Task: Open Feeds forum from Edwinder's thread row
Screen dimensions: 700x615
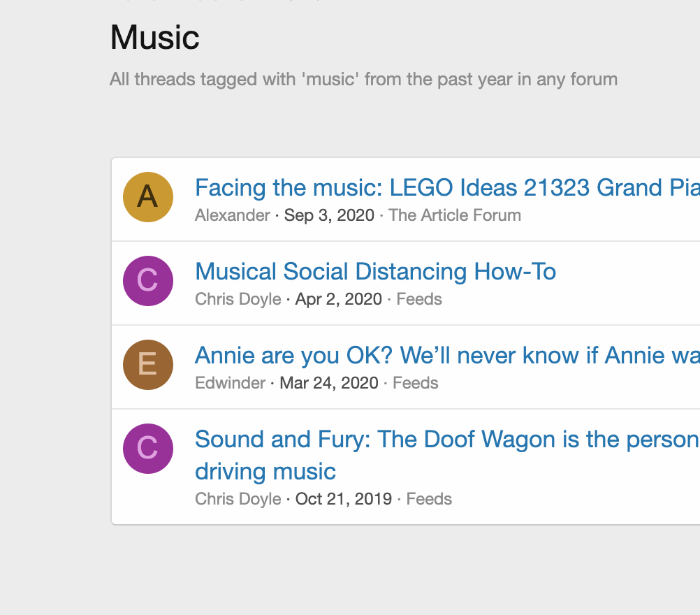Action: (416, 383)
